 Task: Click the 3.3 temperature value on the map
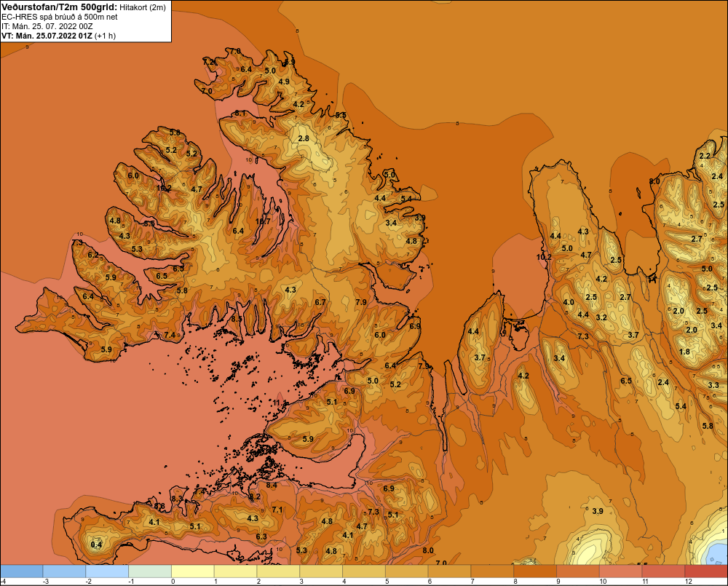tap(713, 385)
